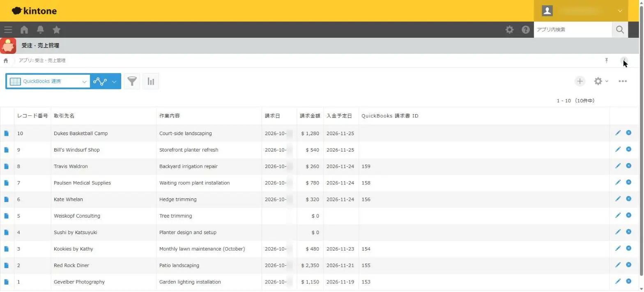Edit the Travis Waldron record

click(618, 166)
